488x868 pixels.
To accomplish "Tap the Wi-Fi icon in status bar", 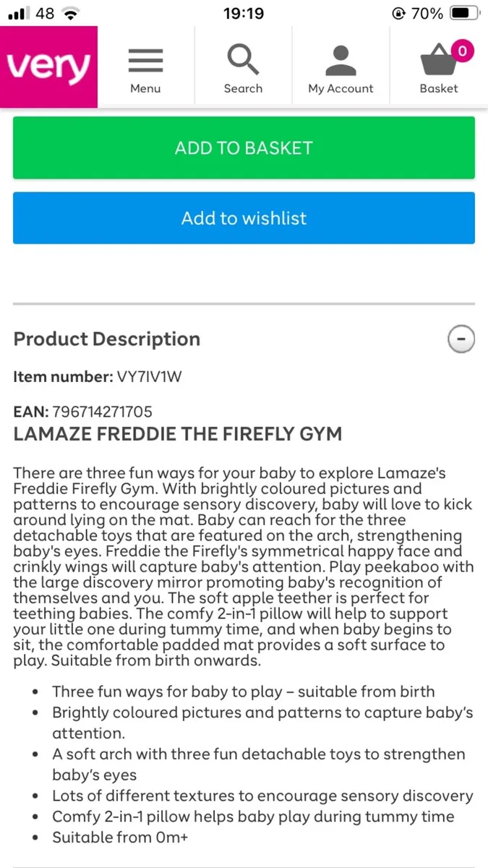I will coord(70,13).
